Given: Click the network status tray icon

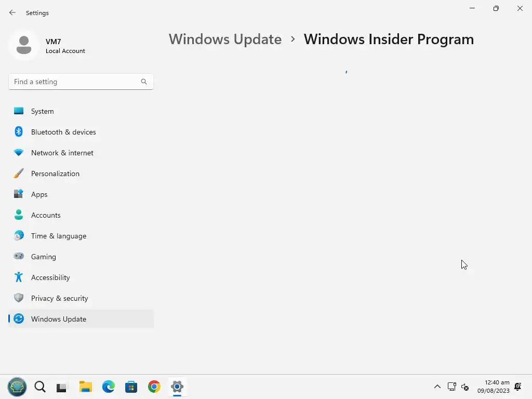Looking at the screenshot, I should tap(451, 387).
